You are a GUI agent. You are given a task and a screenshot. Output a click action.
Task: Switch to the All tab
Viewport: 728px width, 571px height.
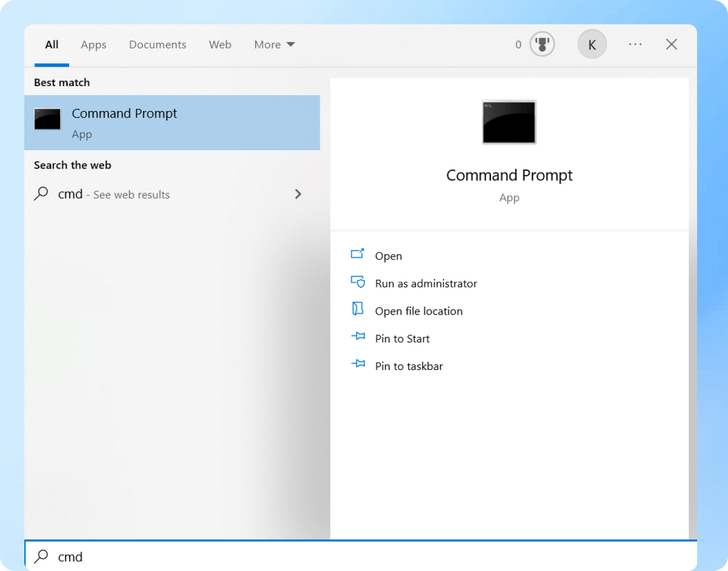click(51, 45)
